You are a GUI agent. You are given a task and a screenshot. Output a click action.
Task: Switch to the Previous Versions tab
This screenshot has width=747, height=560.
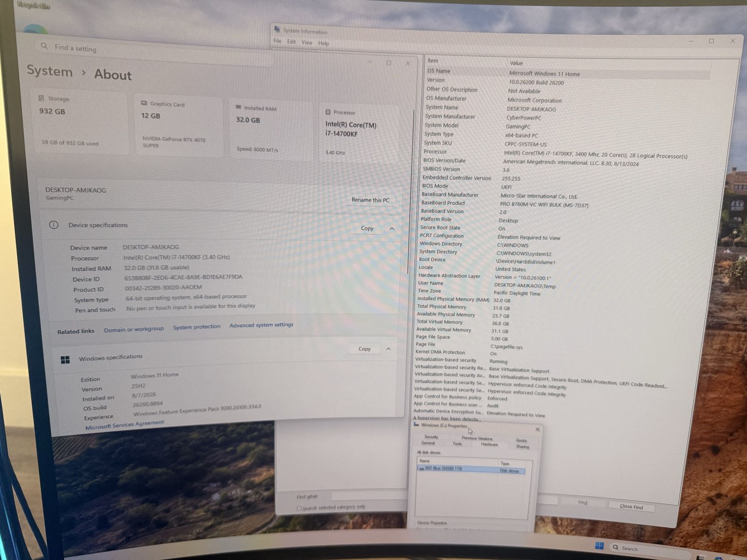(x=477, y=438)
